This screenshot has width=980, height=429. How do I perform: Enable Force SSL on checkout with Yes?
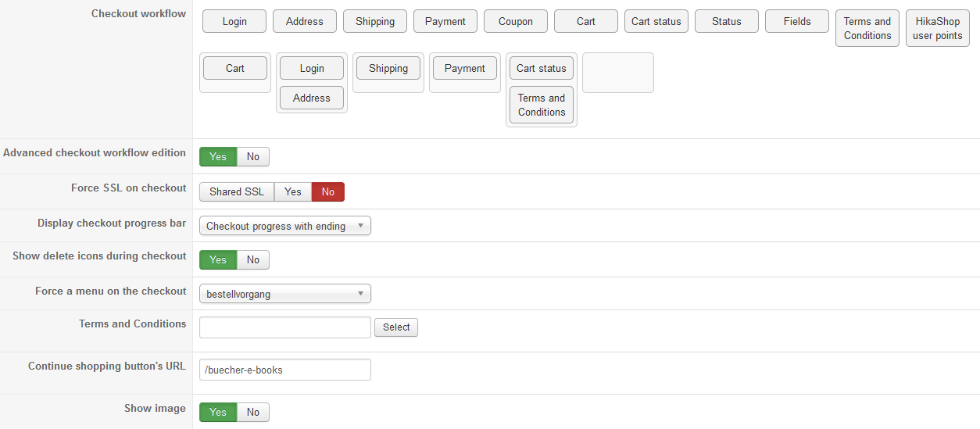tap(293, 191)
